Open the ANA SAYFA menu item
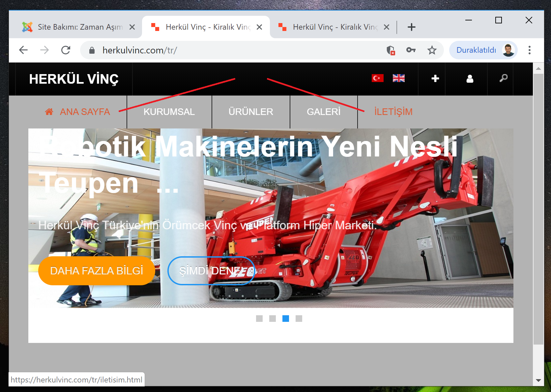 coord(85,112)
